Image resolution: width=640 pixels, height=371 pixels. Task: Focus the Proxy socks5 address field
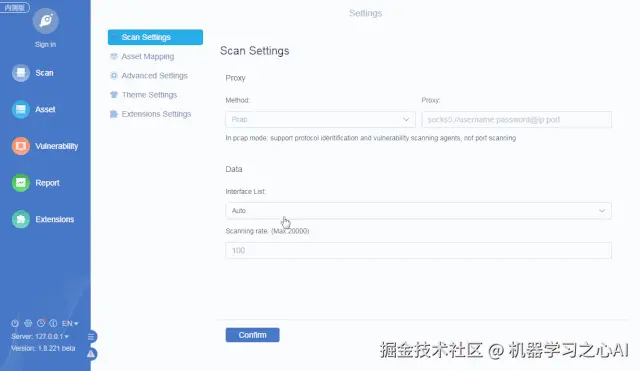[517, 120]
